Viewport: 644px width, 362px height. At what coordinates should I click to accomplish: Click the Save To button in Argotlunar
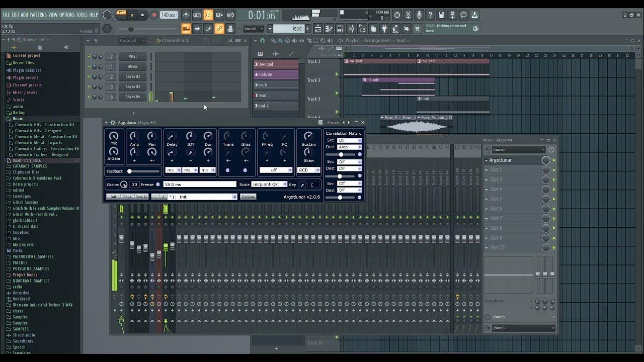[141, 197]
